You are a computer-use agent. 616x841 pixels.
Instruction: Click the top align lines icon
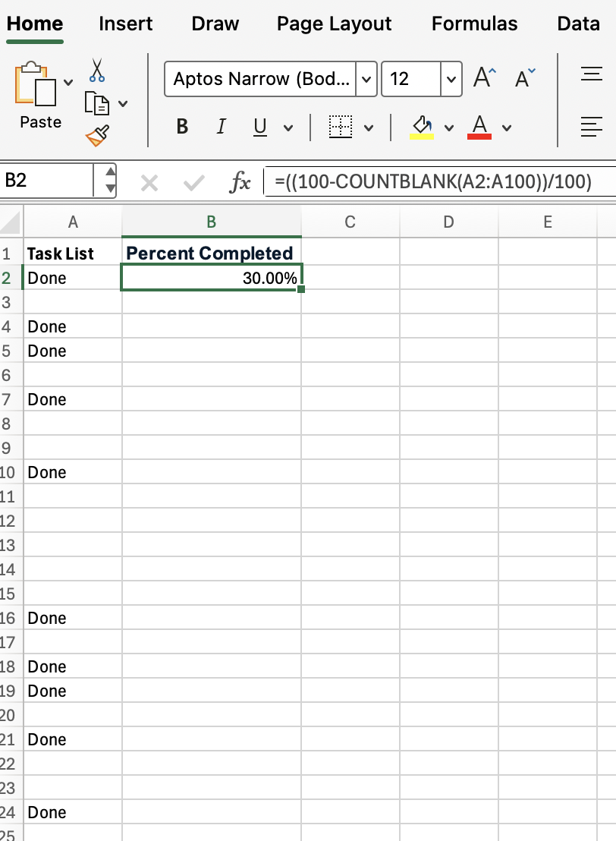[591, 74]
